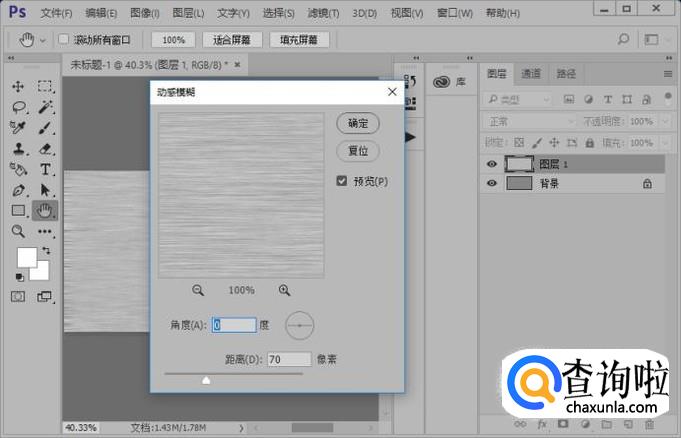
Task: Click the 距离 distance slider handle
Action: 206,380
